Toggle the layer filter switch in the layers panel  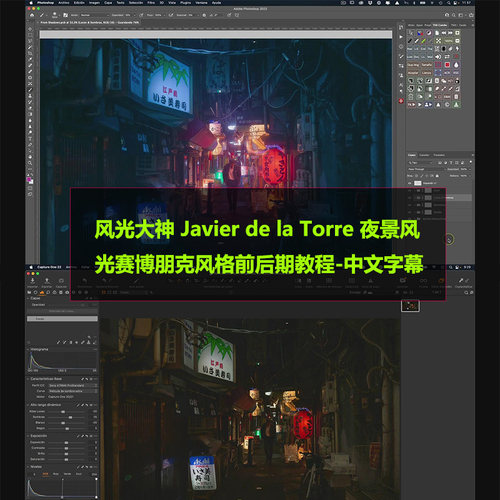(471, 162)
